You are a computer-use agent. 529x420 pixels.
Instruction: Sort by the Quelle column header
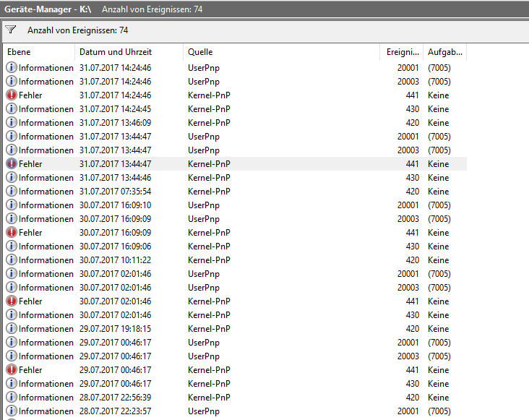tap(281, 52)
